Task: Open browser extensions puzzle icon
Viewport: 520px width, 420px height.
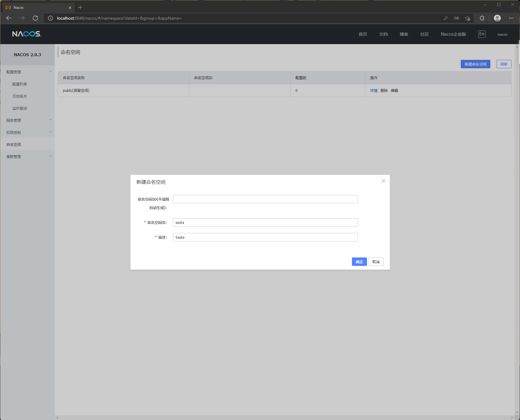Action: point(482,18)
